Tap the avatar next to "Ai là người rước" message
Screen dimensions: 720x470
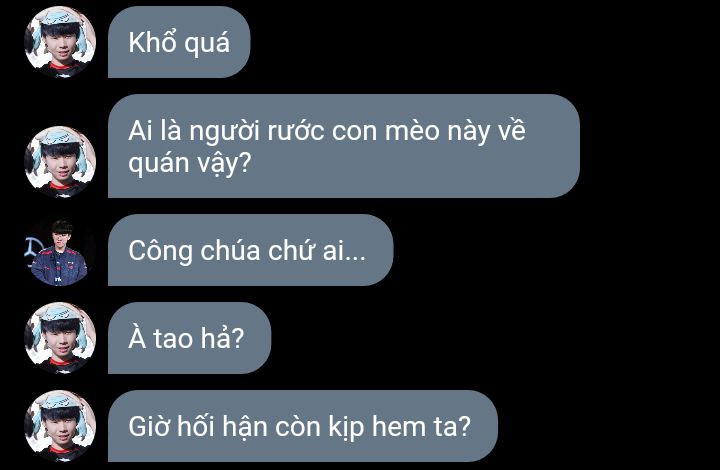click(60, 162)
